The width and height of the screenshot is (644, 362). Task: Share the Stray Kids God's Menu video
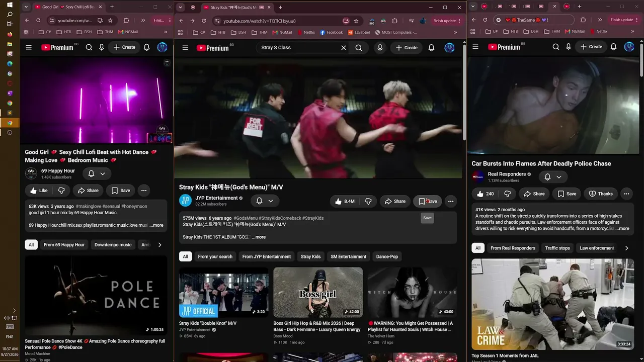click(x=395, y=201)
